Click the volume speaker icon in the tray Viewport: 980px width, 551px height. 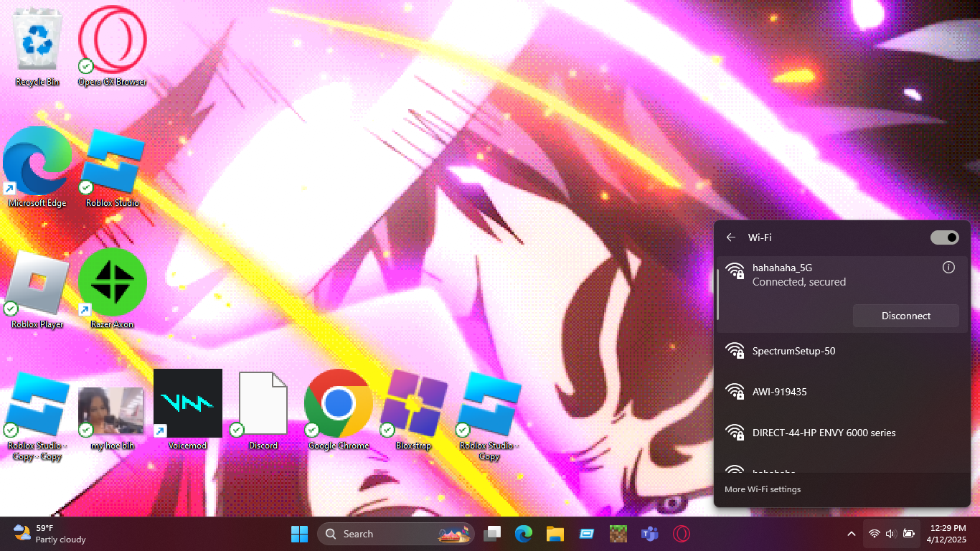point(891,534)
